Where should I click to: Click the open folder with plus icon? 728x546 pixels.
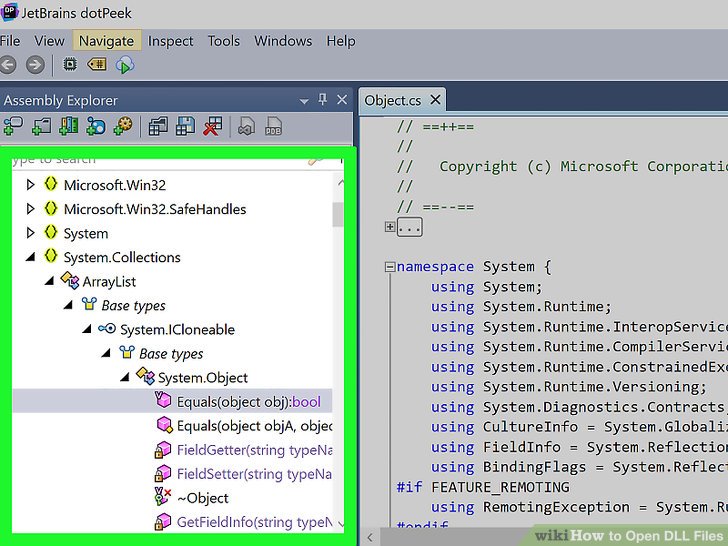(x=41, y=126)
